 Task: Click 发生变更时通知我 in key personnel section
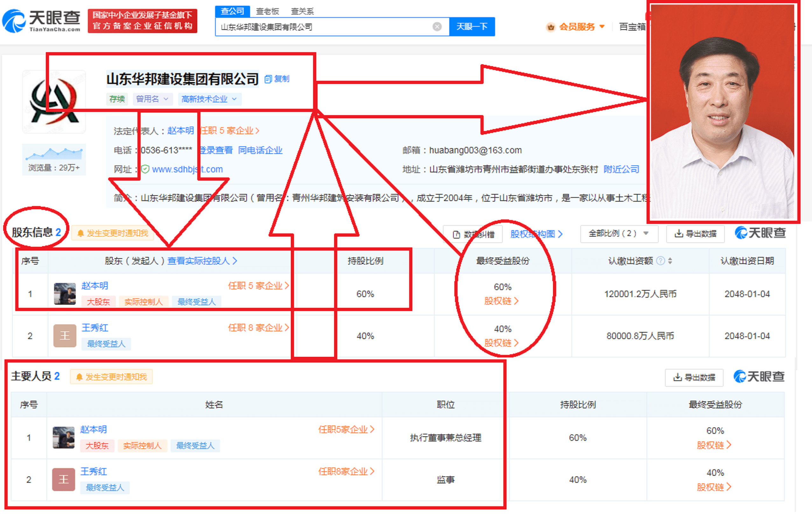coord(111,377)
